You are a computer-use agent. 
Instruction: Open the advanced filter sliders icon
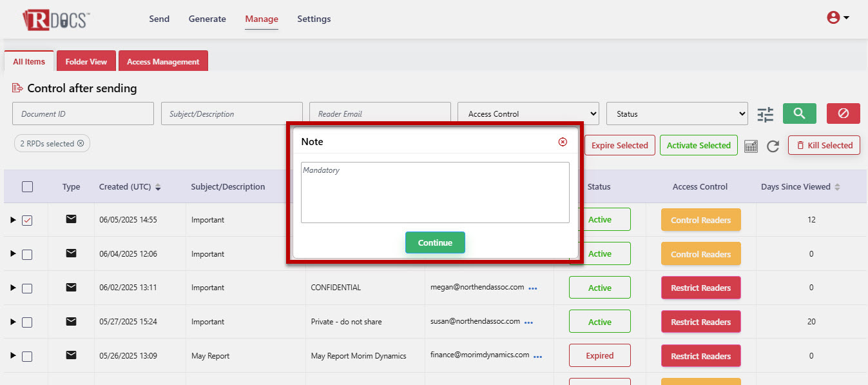tap(765, 115)
